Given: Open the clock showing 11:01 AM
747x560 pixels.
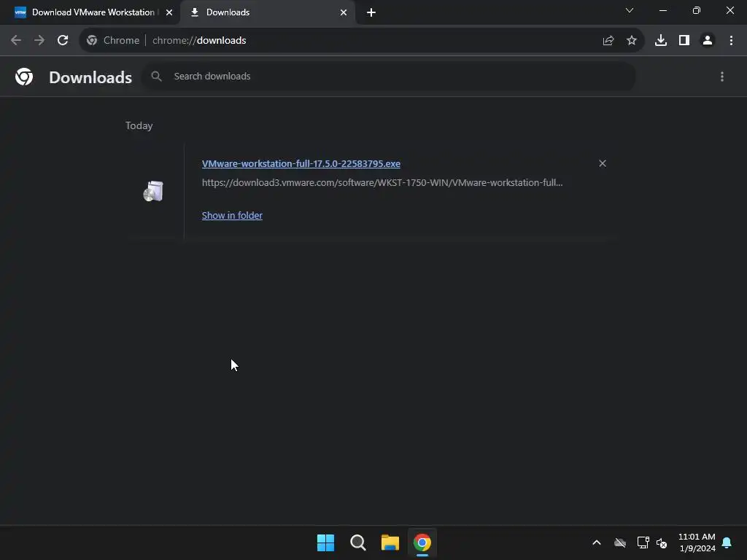Looking at the screenshot, I should point(697,542).
